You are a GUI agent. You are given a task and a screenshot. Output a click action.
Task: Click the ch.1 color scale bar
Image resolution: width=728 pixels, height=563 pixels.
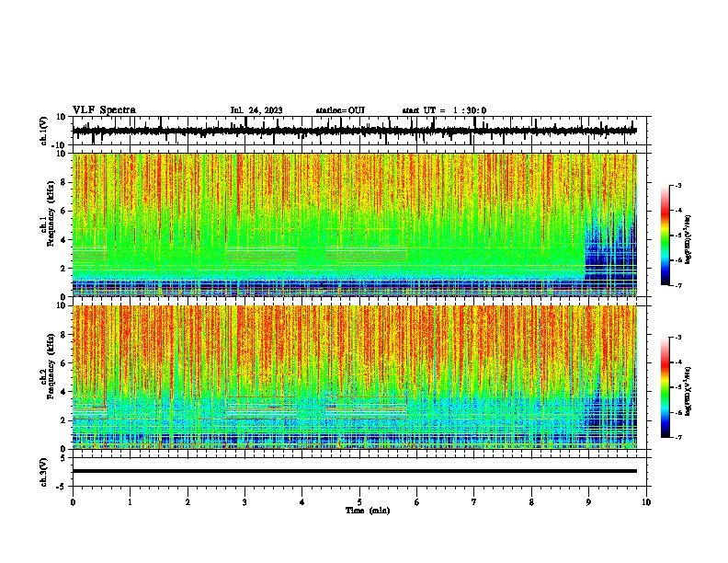pos(665,236)
